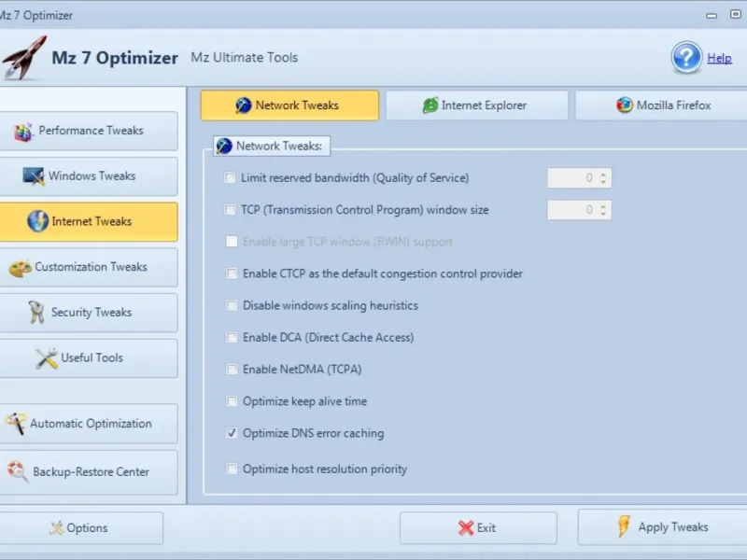Decrease reserved bandwidth value with down arrow

pyautogui.click(x=603, y=182)
